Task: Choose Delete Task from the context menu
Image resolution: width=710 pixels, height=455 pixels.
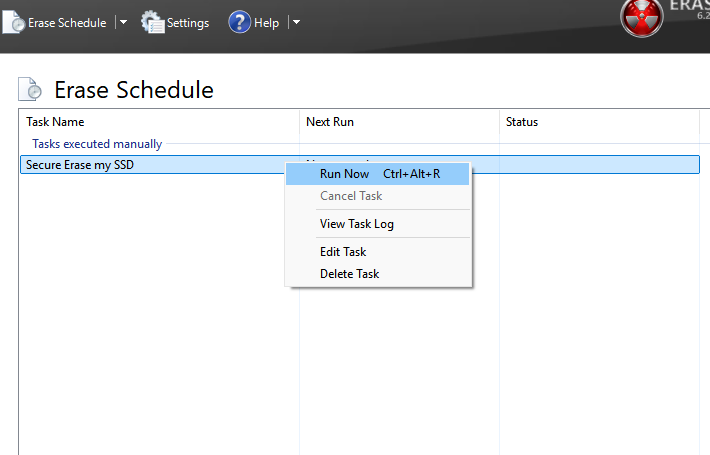Action: pyautogui.click(x=349, y=274)
